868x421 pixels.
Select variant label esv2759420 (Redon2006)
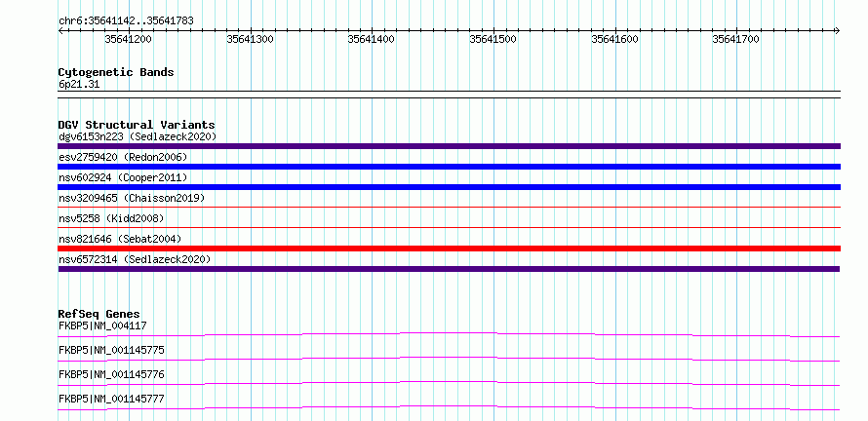pos(123,157)
